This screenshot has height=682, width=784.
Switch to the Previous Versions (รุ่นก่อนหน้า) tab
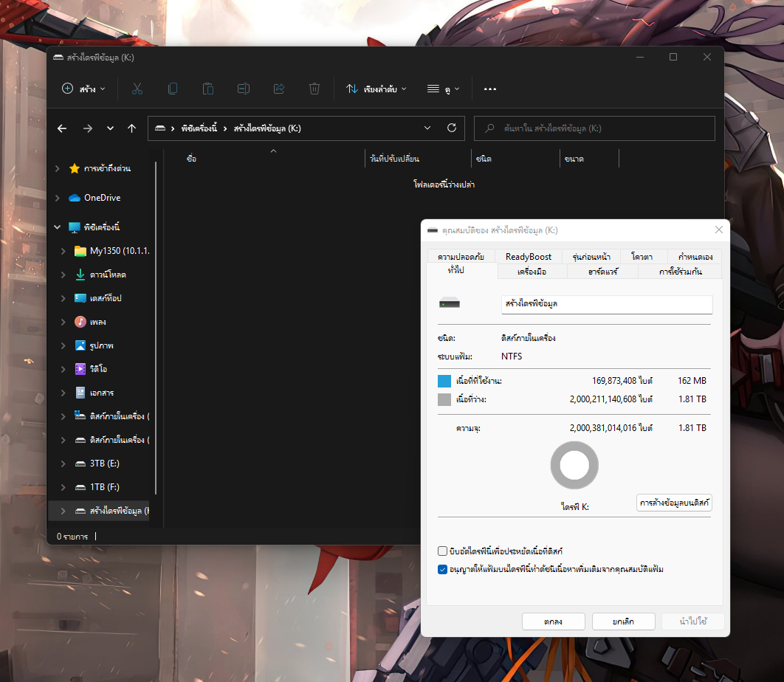point(591,257)
